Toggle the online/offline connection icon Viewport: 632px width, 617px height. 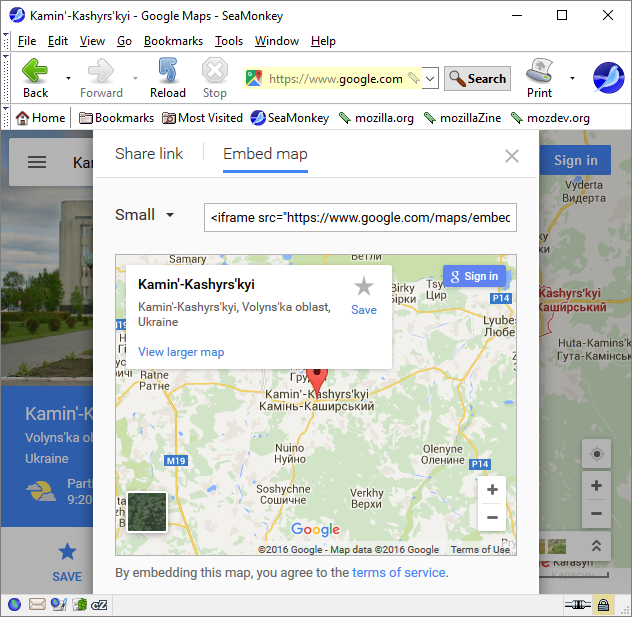(578, 605)
